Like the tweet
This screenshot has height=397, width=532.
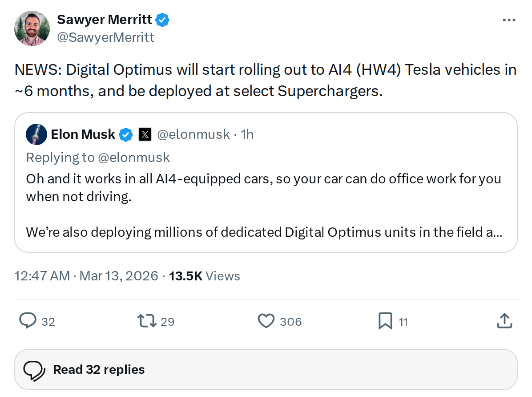point(266,321)
